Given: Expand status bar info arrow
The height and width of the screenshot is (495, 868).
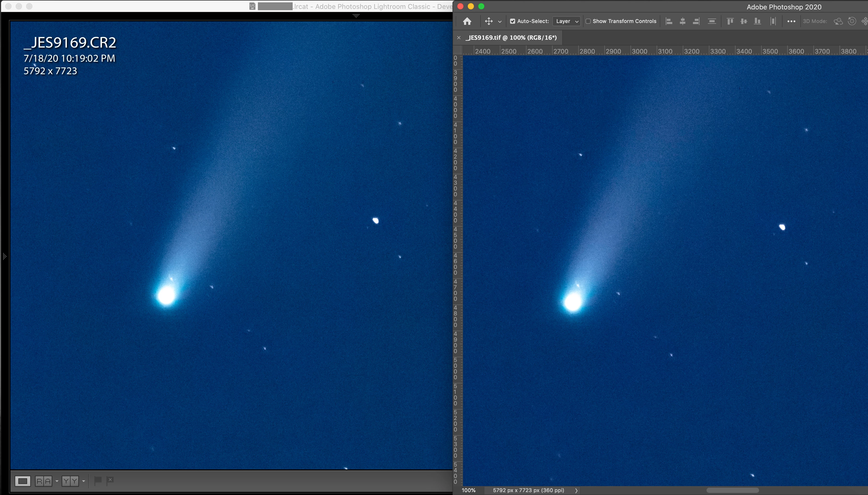Looking at the screenshot, I should [x=576, y=490].
